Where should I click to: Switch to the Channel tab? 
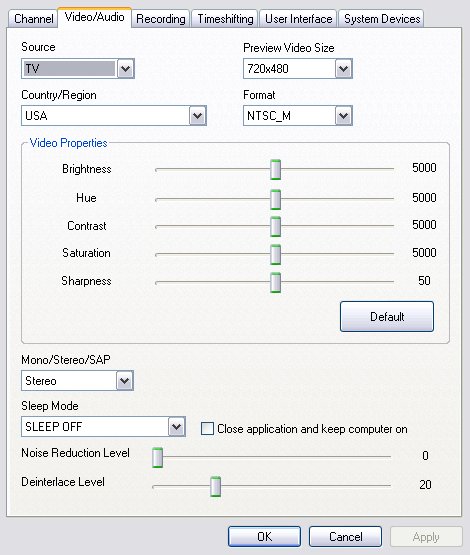[x=33, y=18]
